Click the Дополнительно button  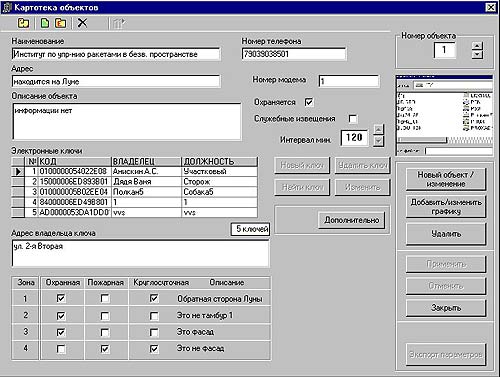click(351, 220)
